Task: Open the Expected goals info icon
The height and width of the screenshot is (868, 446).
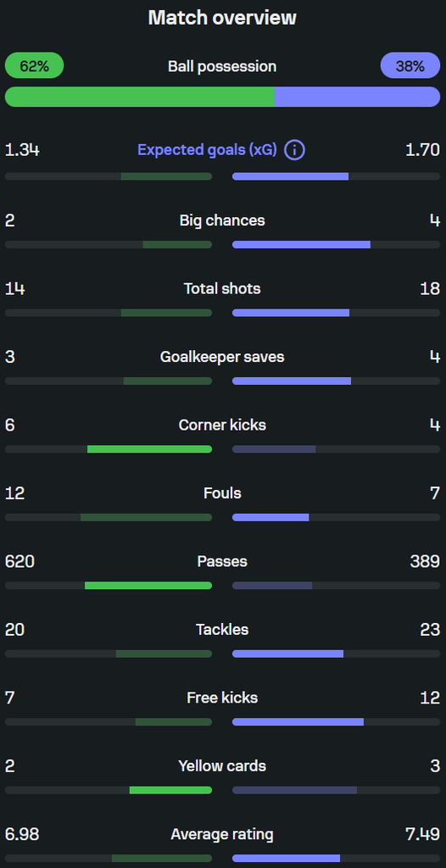Action: [x=294, y=150]
